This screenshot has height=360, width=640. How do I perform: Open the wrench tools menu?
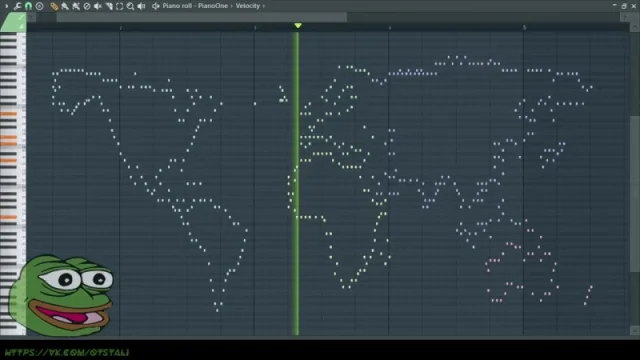tap(17, 6)
